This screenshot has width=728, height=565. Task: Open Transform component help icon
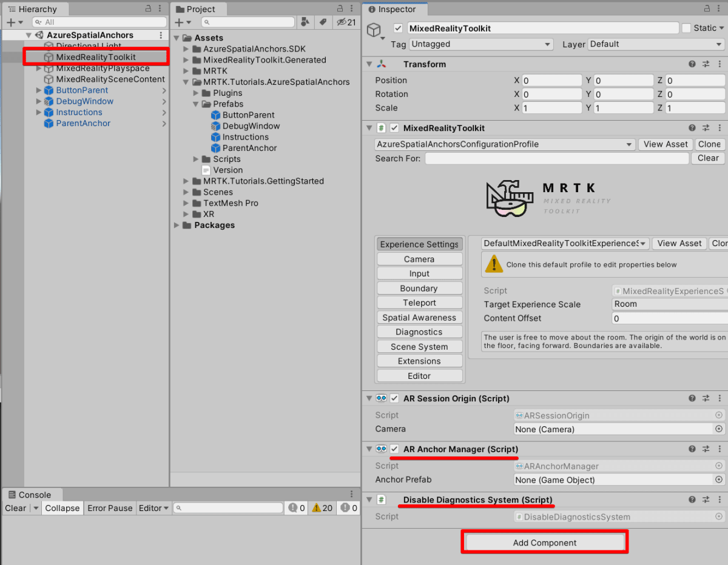tap(692, 64)
